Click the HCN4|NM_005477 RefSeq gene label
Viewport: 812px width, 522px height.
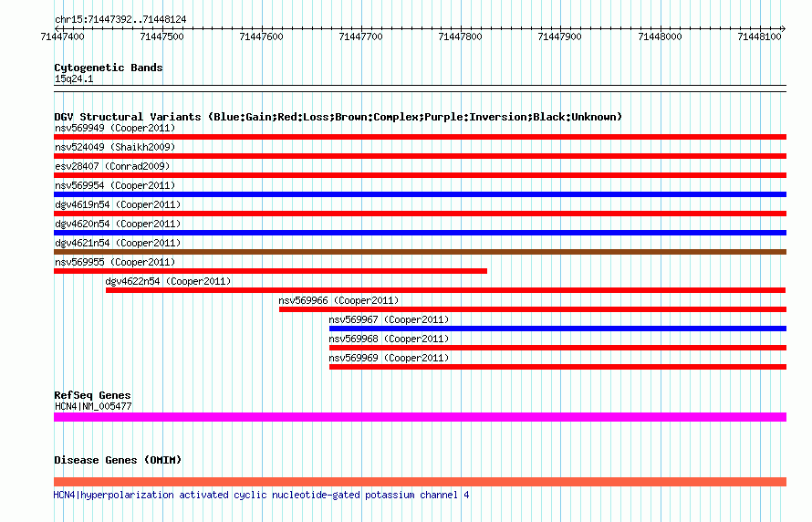pos(93,406)
